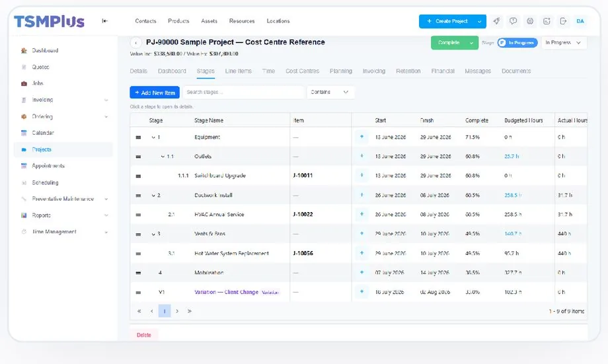Viewport: 608px width, 364px height.
Task: Collapse stage 1 Equipment
Action: click(x=153, y=137)
